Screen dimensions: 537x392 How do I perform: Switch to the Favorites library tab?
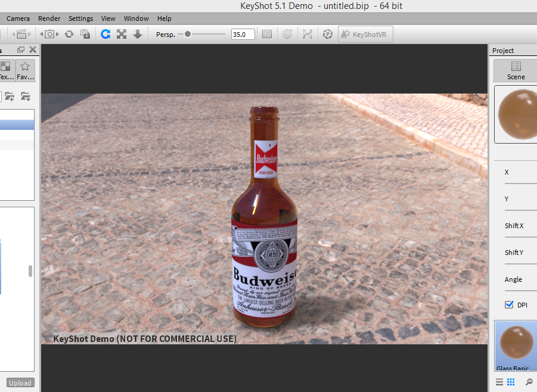coord(26,70)
